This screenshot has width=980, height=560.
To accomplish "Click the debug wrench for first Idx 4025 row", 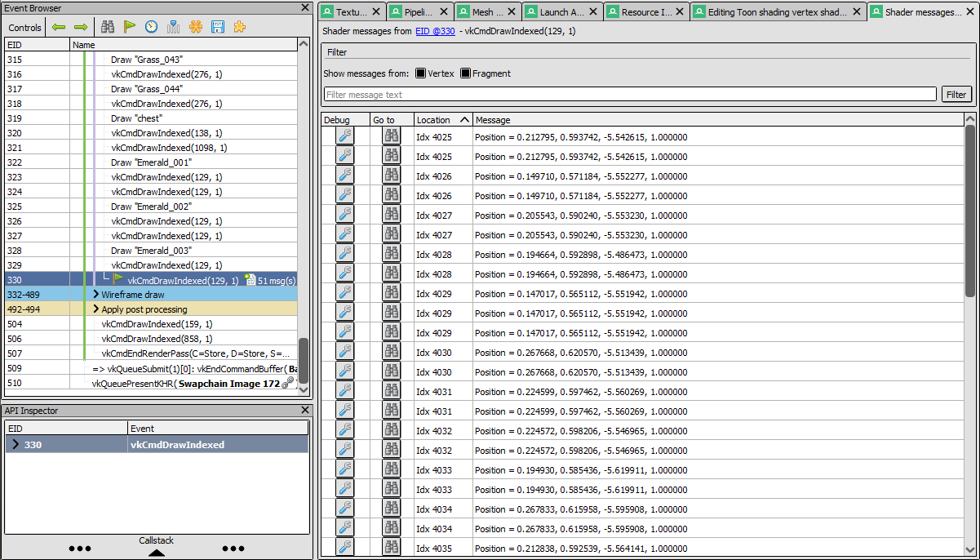I will click(345, 136).
